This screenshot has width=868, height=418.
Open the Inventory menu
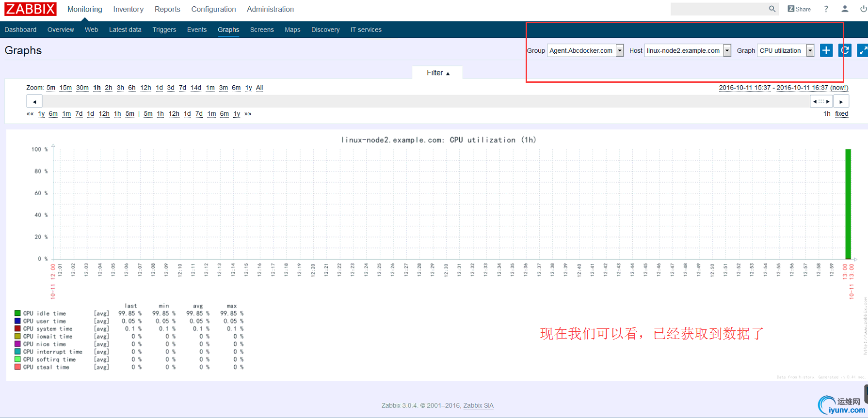129,9
